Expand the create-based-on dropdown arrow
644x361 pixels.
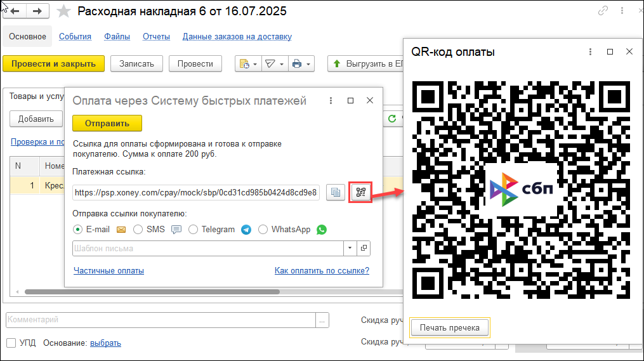[x=255, y=64]
